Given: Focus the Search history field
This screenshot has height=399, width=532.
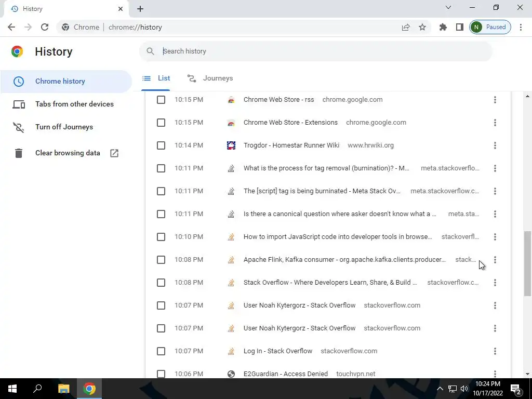Looking at the screenshot, I should (x=315, y=51).
